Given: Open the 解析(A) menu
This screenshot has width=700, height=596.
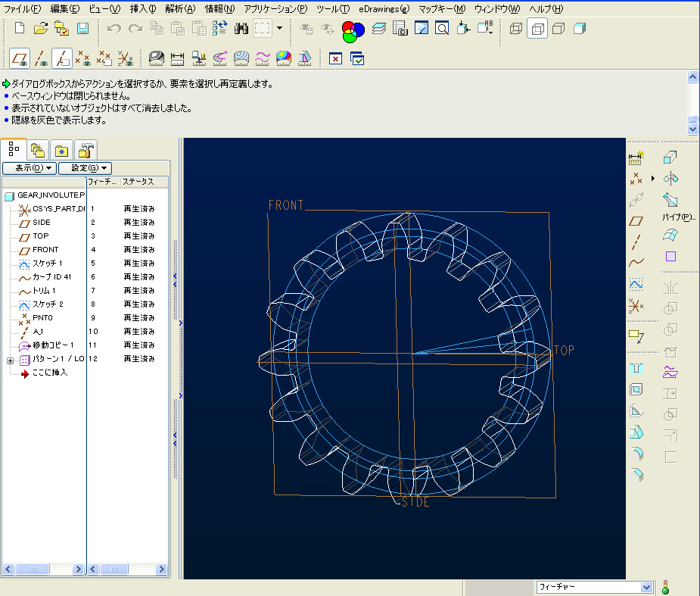Looking at the screenshot, I should 179,8.
